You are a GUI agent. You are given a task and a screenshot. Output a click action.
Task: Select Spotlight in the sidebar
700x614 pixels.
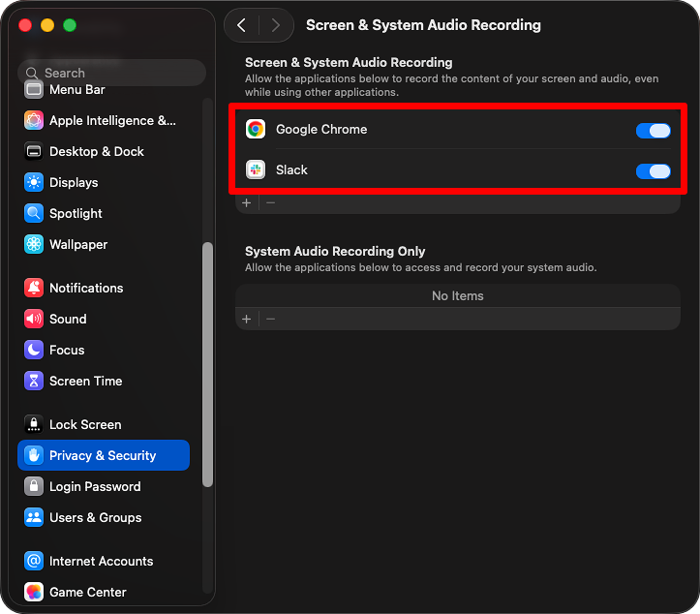coord(104,213)
